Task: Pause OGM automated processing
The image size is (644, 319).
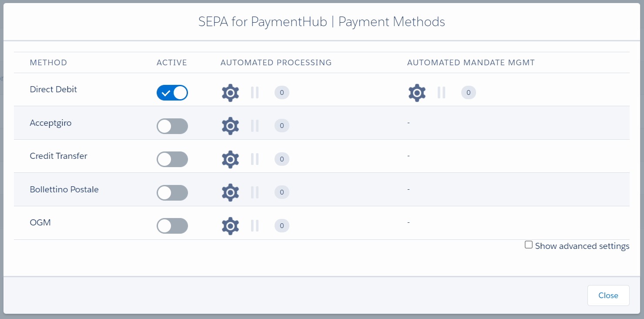Action: coord(255,225)
